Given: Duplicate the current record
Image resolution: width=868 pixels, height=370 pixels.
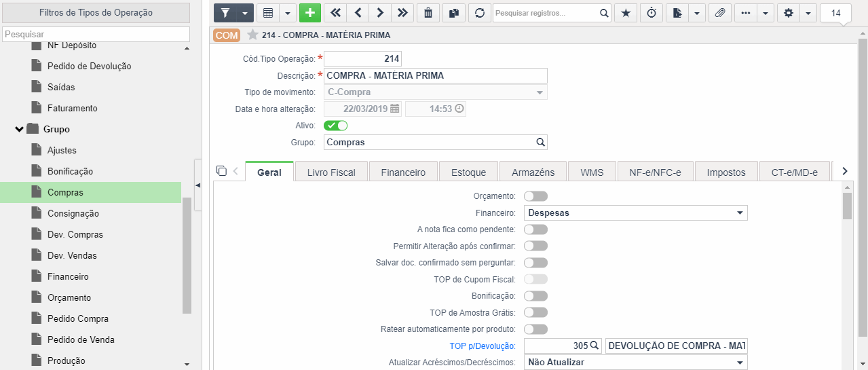Looking at the screenshot, I should pos(453,13).
